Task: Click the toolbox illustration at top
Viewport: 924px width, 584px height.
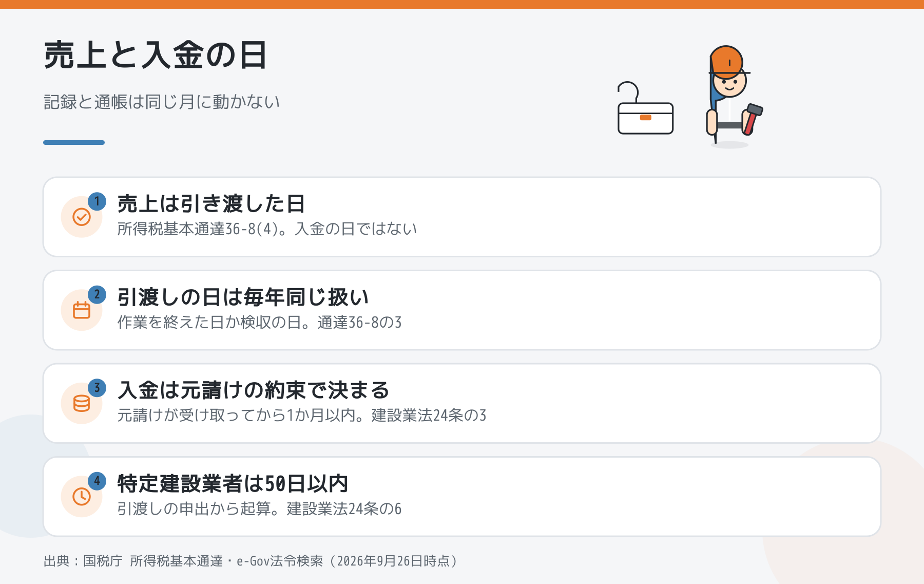Action: (645, 108)
